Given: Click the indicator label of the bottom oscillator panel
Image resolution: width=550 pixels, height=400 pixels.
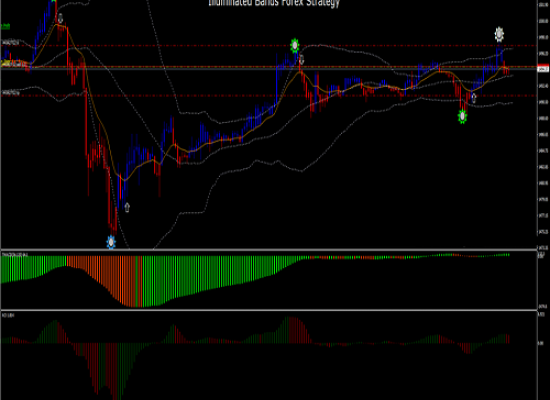Looking at the screenshot, I should [8, 315].
